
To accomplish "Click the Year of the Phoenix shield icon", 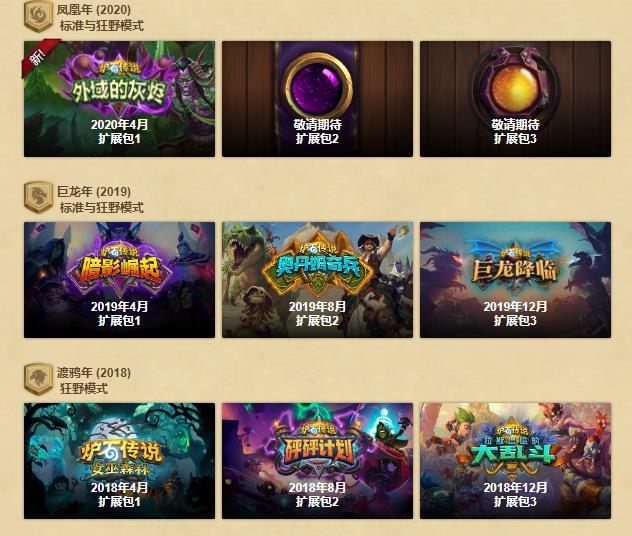I will pos(38,16).
